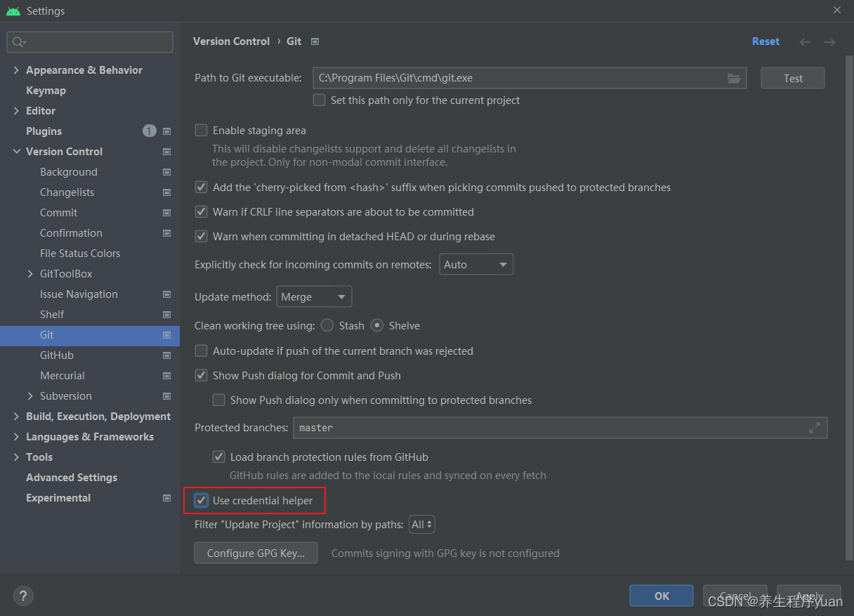Expand Appearance & Behavior section
This screenshot has width=854, height=616.
coord(17,70)
